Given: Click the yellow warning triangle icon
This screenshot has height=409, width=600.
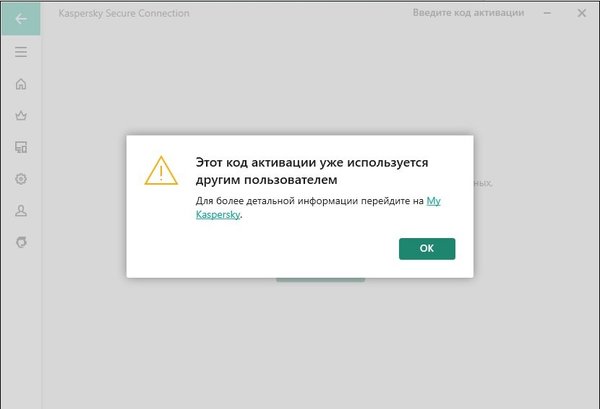Looking at the screenshot, I should point(161,171).
